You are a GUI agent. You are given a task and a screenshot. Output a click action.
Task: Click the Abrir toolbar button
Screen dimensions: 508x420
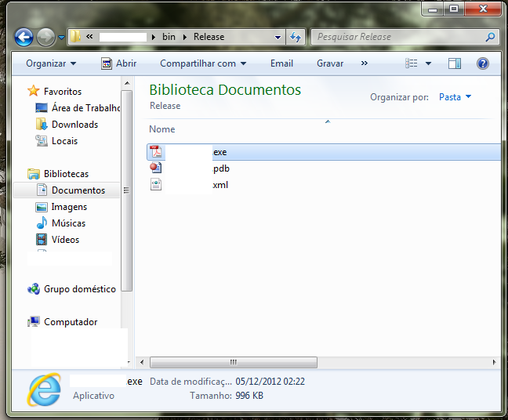click(x=119, y=63)
